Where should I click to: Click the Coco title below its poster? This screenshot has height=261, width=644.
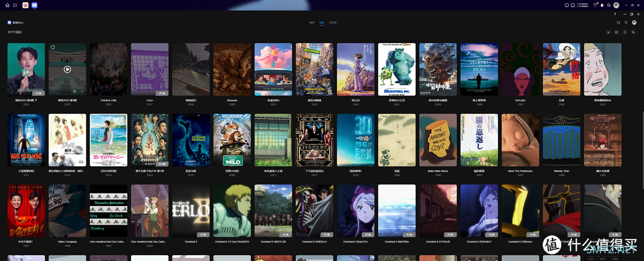(x=150, y=100)
